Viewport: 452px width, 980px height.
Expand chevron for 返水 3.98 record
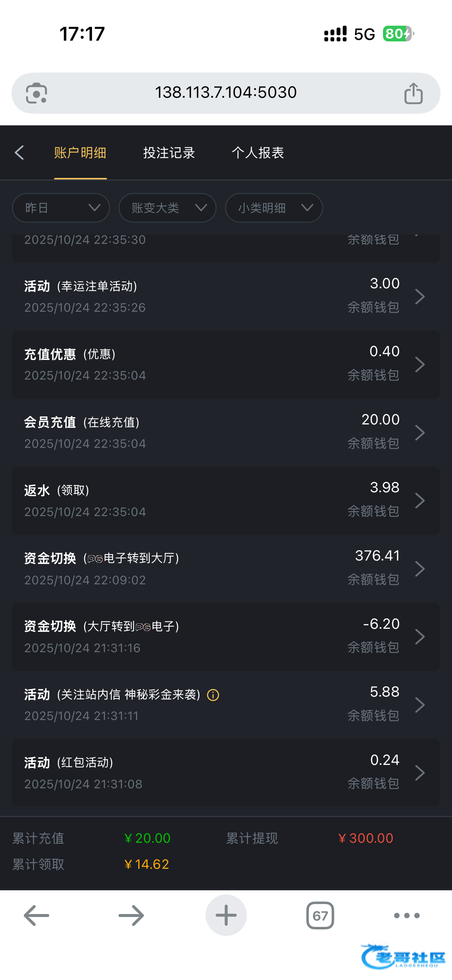click(x=420, y=500)
